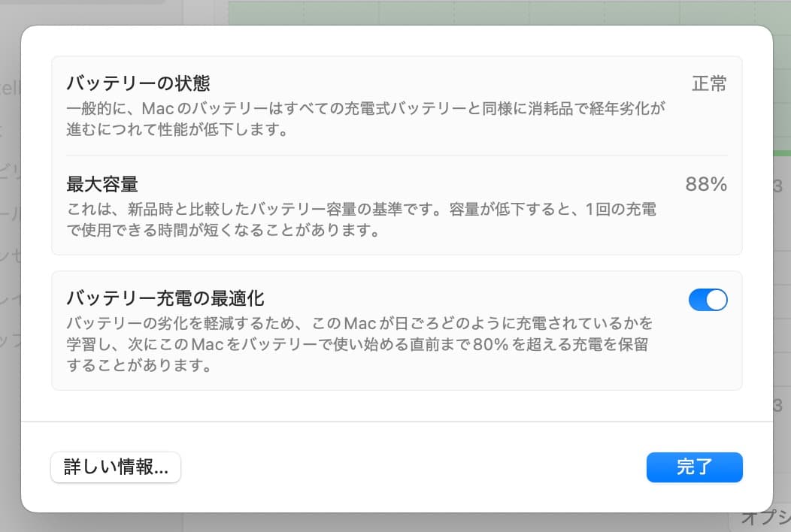Click the 88% maximum capacity value
791x532 pixels.
[x=705, y=183]
